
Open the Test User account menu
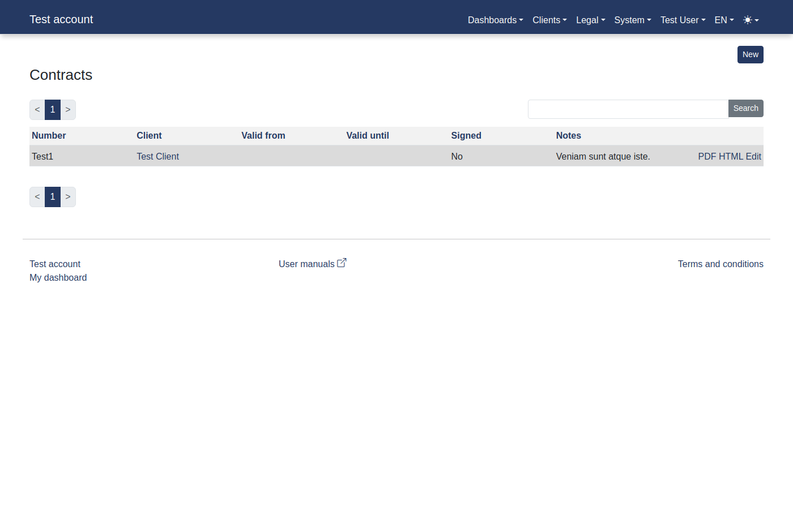[x=683, y=20]
